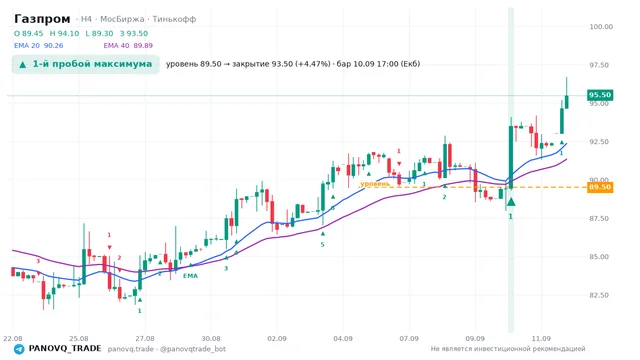Click the close price З 93.50

pyautogui.click(x=134, y=33)
